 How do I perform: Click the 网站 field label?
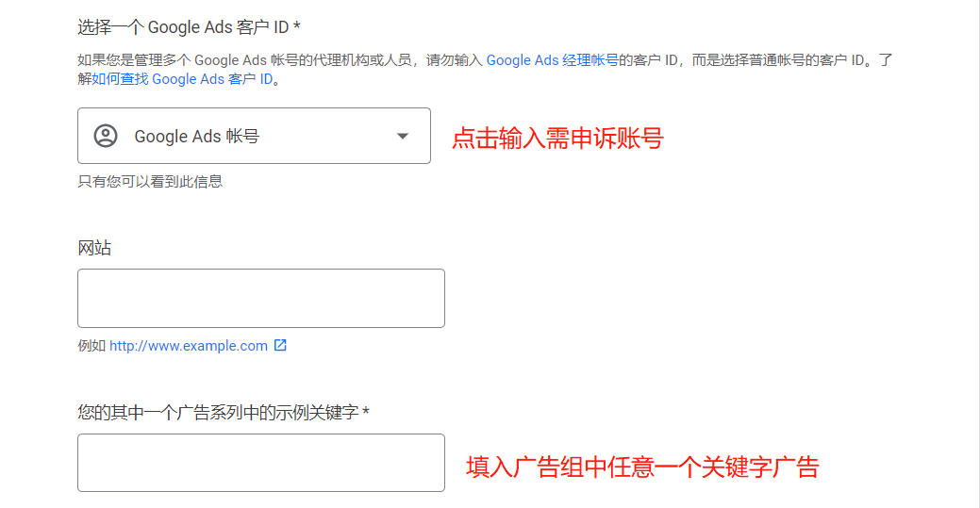point(94,248)
